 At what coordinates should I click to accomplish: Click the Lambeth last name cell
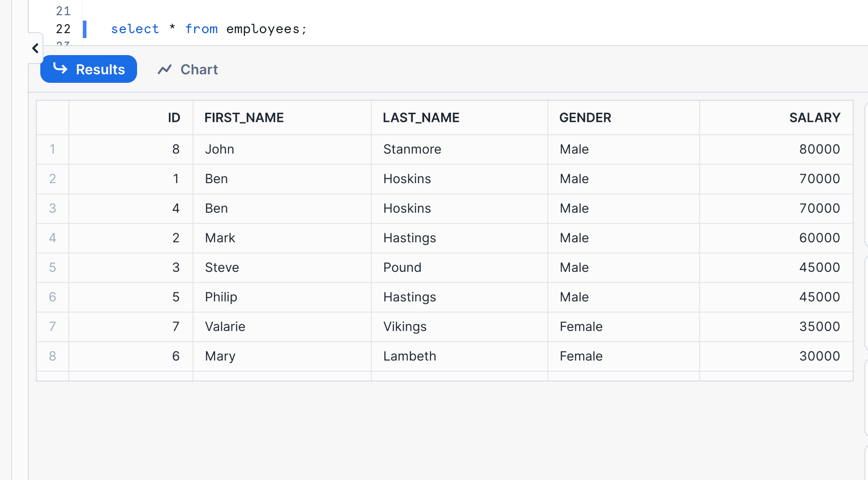(460, 356)
